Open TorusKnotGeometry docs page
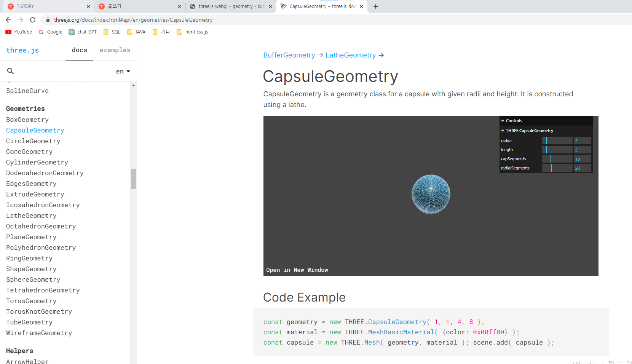Image resolution: width=632 pixels, height=364 pixels. click(x=39, y=311)
